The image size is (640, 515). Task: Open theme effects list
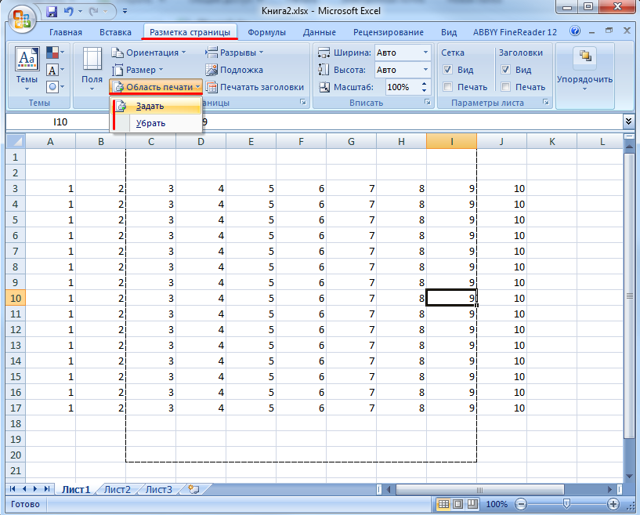pyautogui.click(x=55, y=87)
